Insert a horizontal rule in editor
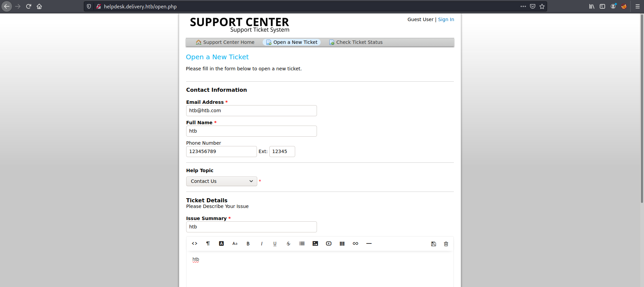Image resolution: width=644 pixels, height=287 pixels. pyautogui.click(x=369, y=243)
